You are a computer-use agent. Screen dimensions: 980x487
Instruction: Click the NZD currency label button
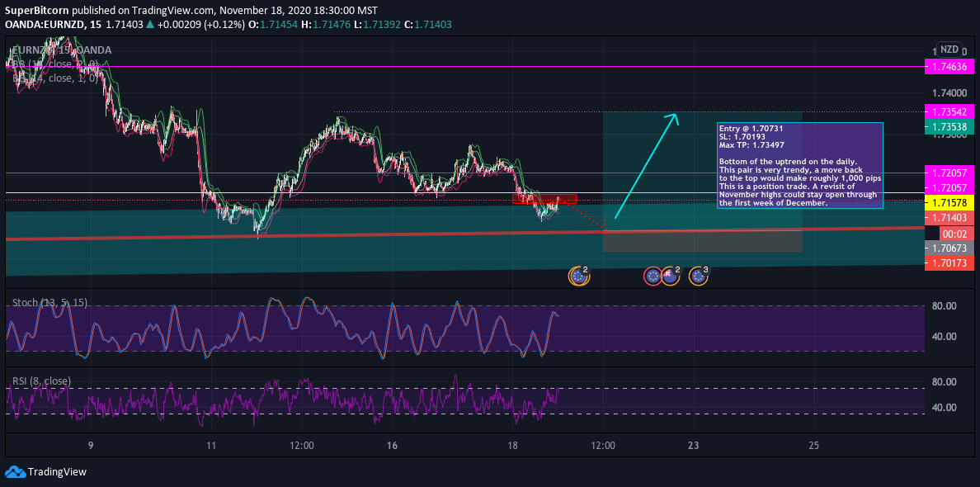(949, 50)
